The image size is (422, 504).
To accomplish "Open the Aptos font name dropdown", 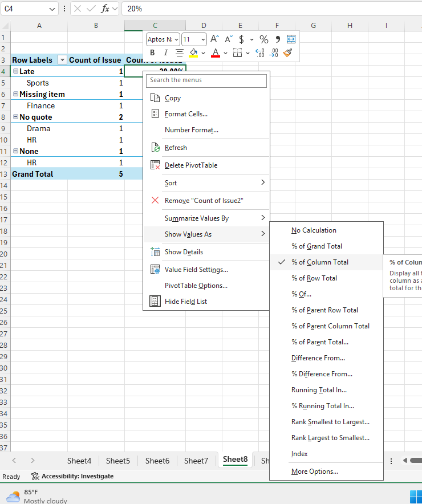I will tap(176, 39).
